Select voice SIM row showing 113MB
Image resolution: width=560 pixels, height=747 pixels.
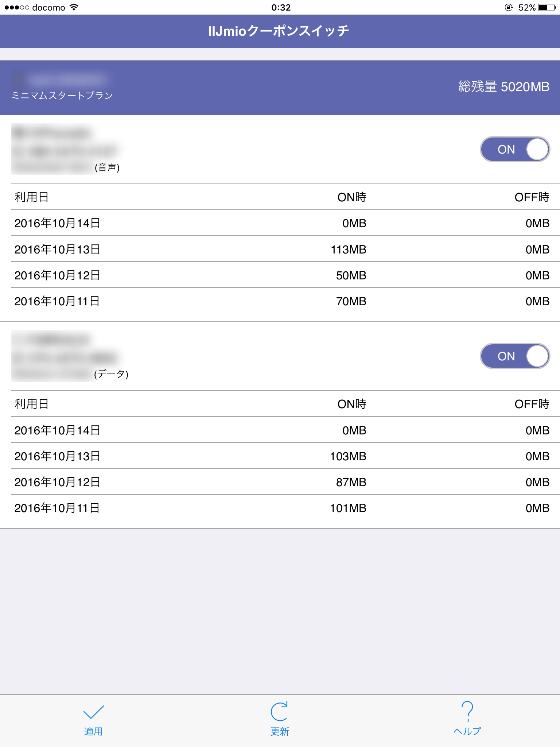pyautogui.click(x=280, y=249)
